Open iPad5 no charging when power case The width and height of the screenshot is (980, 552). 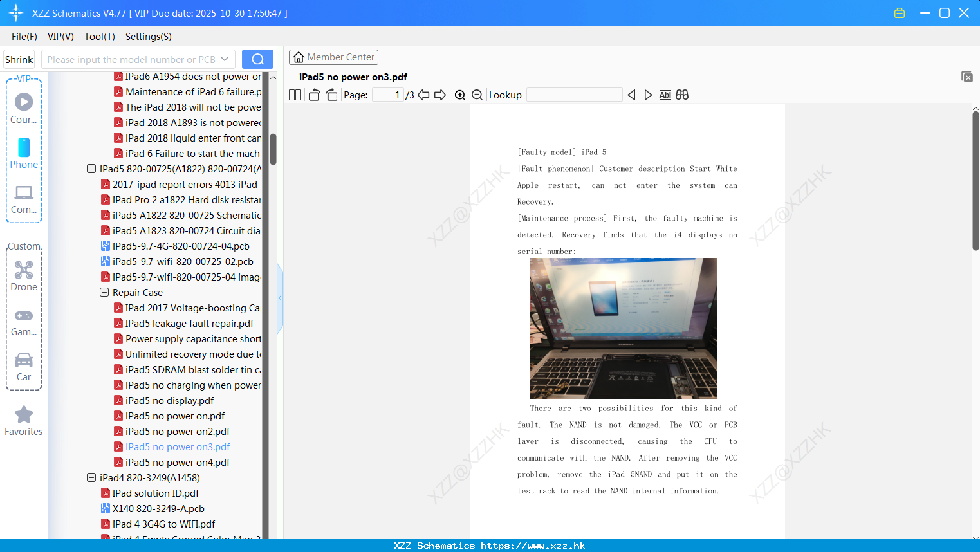(x=193, y=385)
